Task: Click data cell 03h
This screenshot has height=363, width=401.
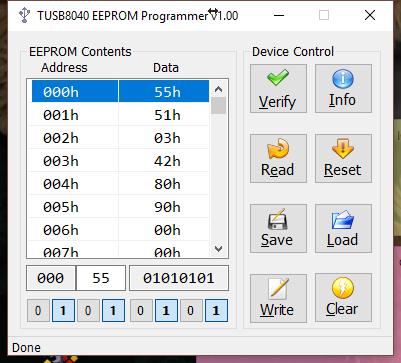Action: coord(164,138)
